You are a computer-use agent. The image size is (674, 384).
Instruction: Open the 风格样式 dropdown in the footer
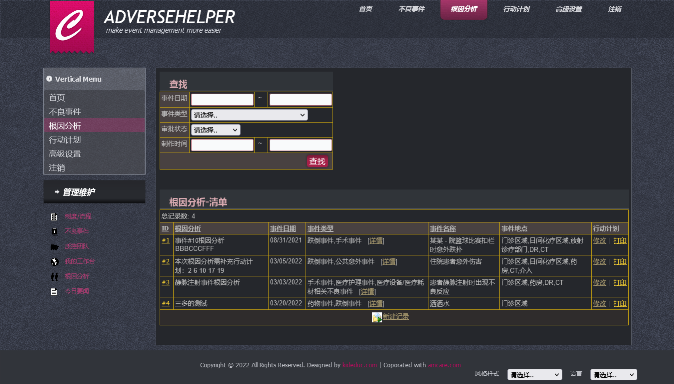(x=534, y=375)
